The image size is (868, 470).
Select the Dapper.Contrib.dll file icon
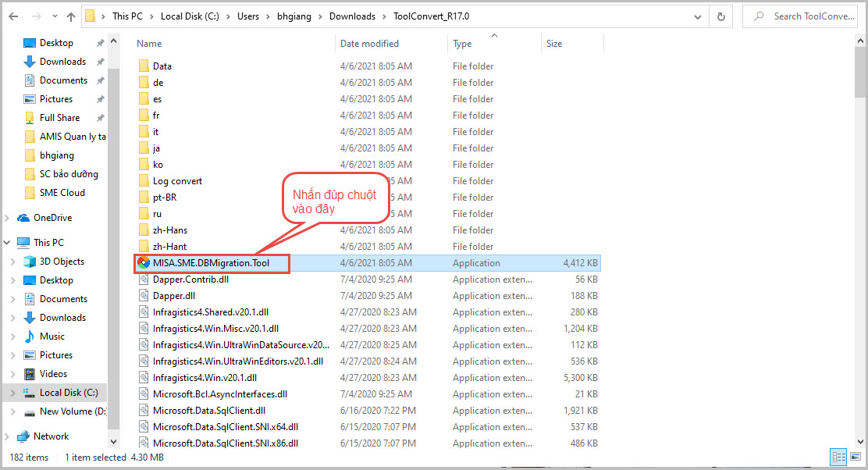[144, 280]
